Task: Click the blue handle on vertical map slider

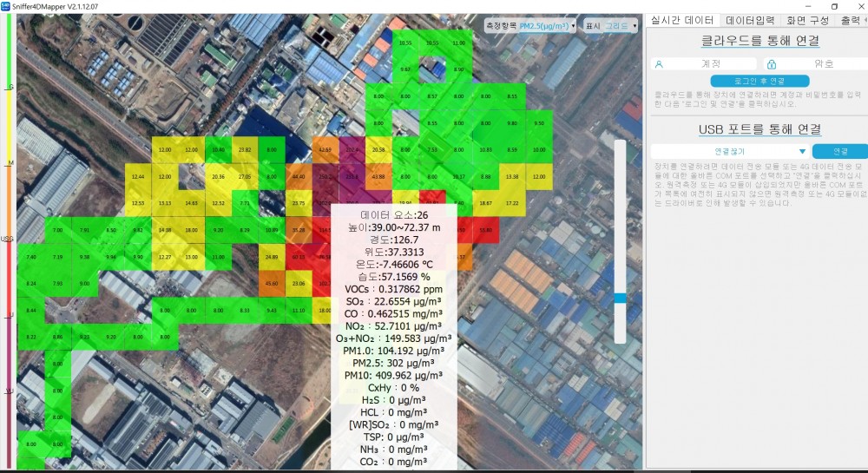Action: point(619,298)
